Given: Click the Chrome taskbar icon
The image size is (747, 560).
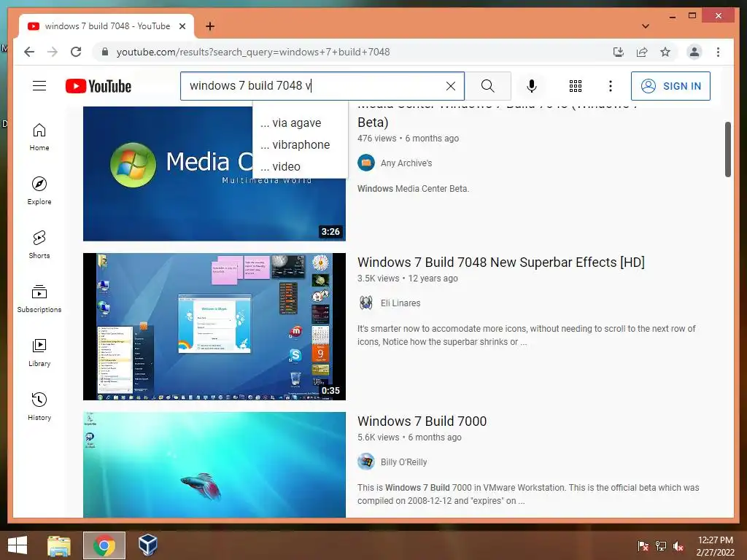Looking at the screenshot, I should [x=104, y=545].
